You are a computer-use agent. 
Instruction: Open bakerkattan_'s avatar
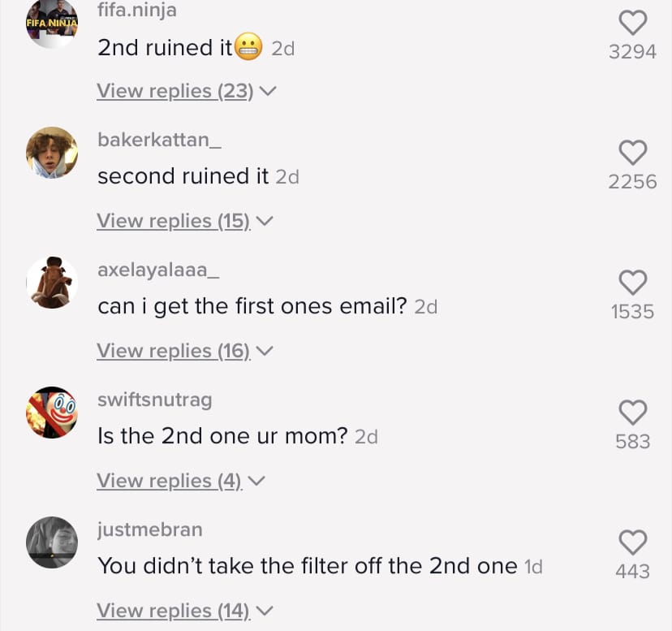click(52, 153)
